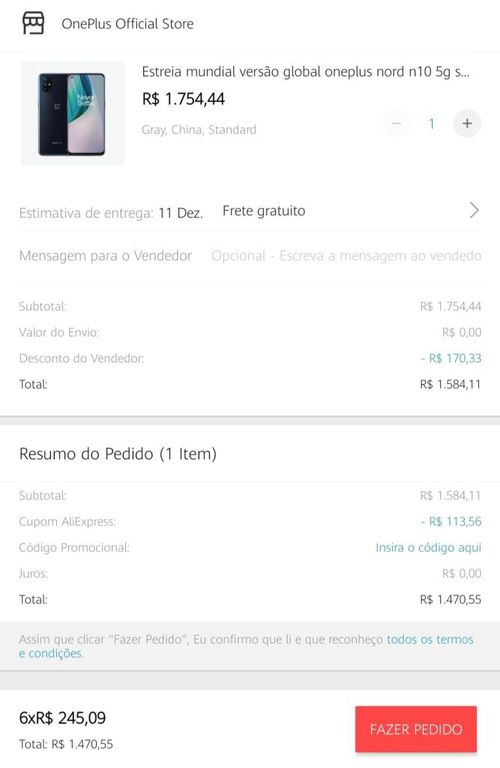Click the product price R$ 1.754,44
Viewport: 500px width, 768px height.
[183, 99]
